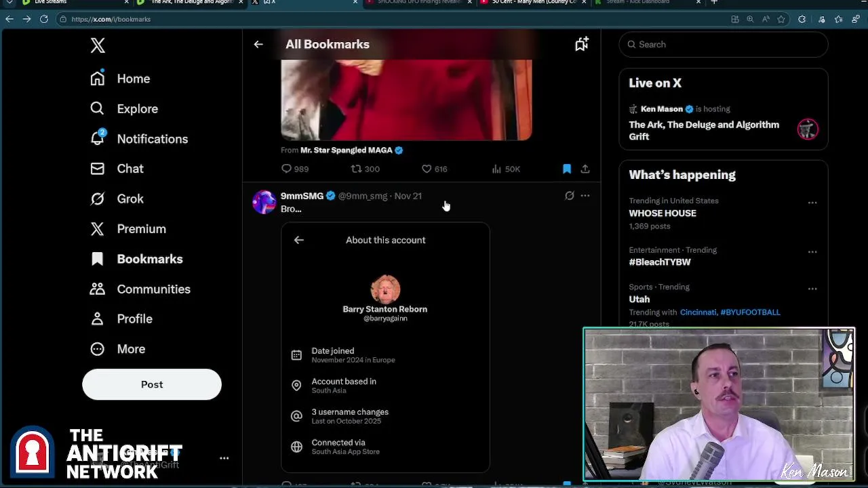Open #BleachTYBW trending topic
Screen dimensions: 868x488
(x=660, y=262)
